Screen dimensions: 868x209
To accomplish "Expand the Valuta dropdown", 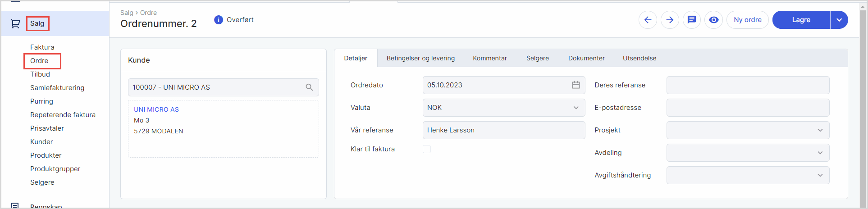I will click(576, 108).
